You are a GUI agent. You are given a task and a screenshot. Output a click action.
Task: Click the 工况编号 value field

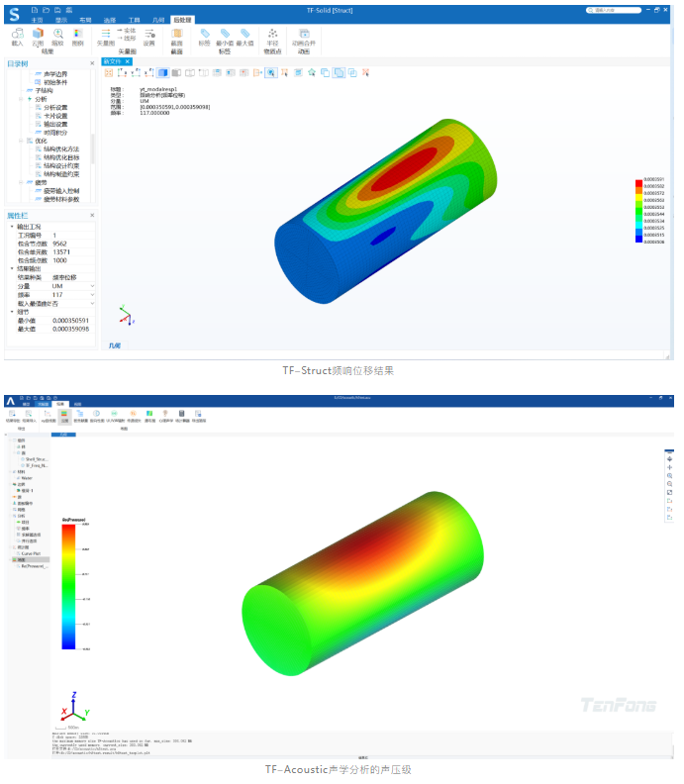click(72, 236)
